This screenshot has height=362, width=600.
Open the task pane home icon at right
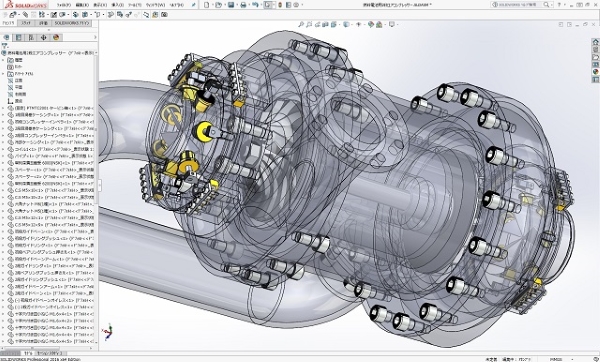[x=595, y=42]
